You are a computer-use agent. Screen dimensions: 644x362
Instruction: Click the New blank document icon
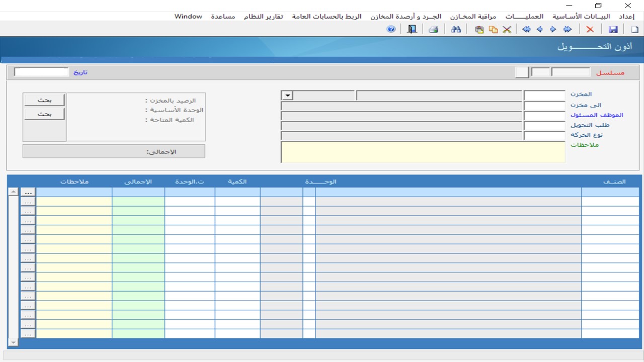point(634,30)
